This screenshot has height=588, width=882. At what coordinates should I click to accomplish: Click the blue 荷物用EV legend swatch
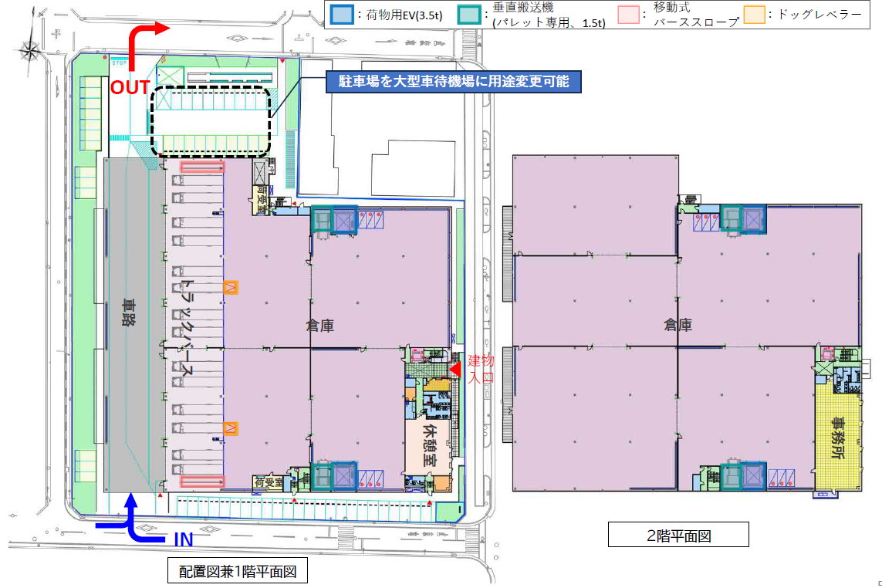point(342,15)
